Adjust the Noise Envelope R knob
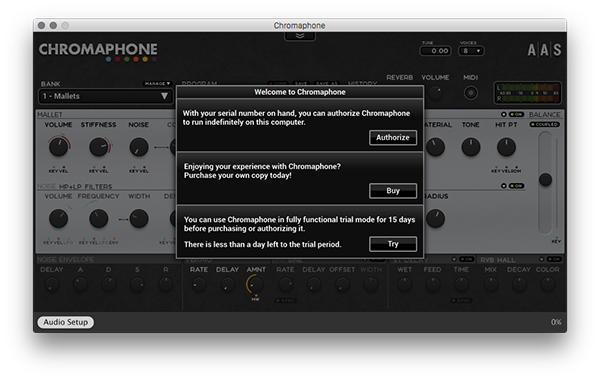 coord(166,284)
